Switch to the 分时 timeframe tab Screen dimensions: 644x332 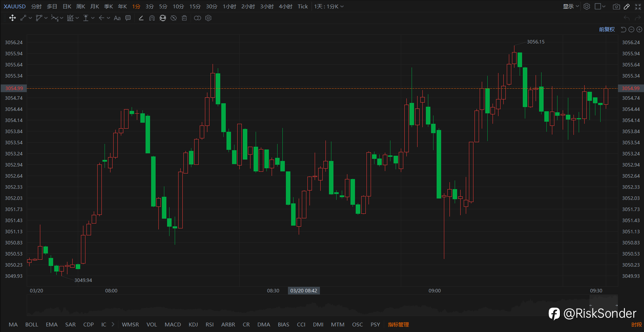click(36, 7)
